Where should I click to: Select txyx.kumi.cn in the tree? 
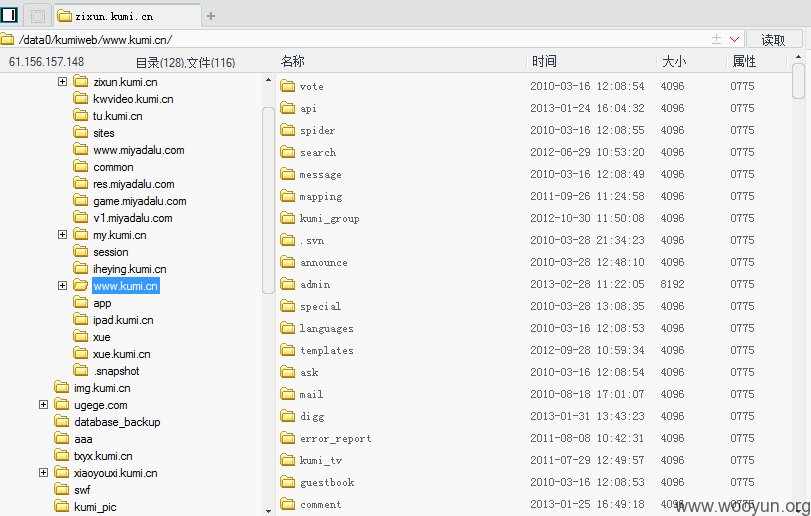[103, 456]
